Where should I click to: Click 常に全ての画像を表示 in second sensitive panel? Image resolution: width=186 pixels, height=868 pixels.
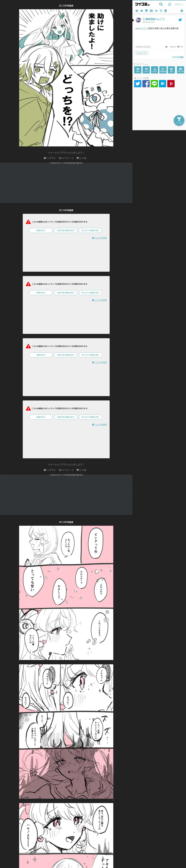click(x=91, y=293)
